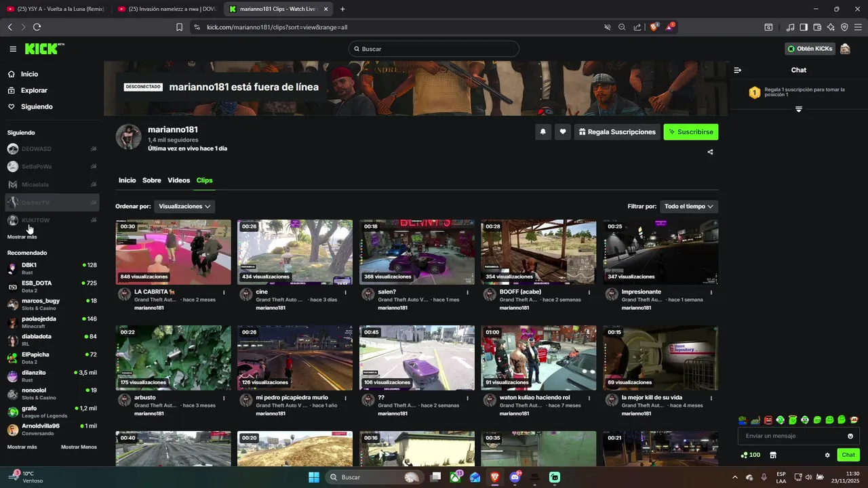Screen dimensions: 868x488
Task: Play the LA CABRITA clip thumbnail
Action: [x=173, y=251]
